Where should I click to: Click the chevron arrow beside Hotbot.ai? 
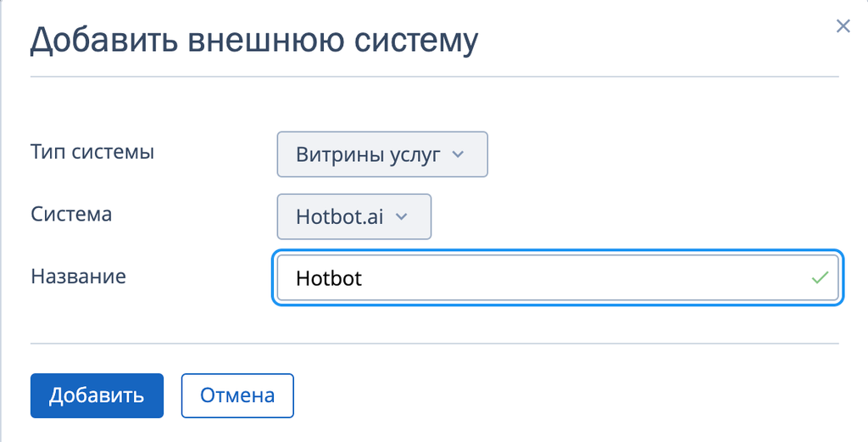403,216
